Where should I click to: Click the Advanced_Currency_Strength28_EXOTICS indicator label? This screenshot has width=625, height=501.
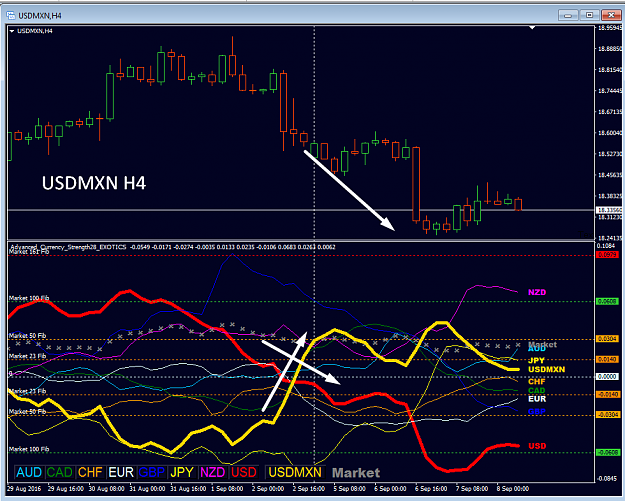(68, 247)
